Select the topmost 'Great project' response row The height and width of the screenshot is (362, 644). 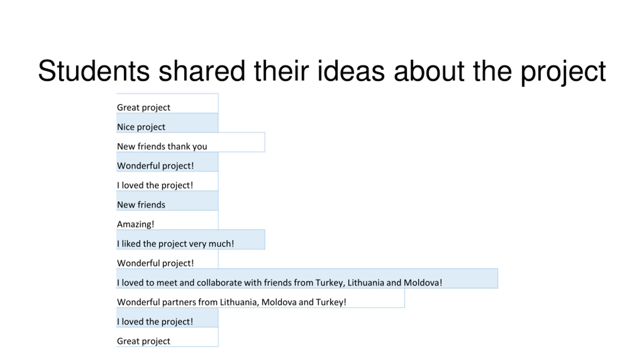167,103
